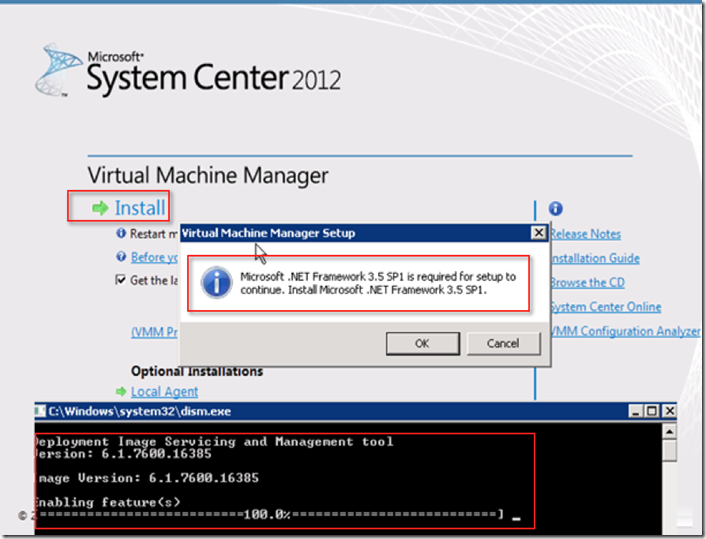
Task: Open the Before you begin link
Action: (x=154, y=257)
